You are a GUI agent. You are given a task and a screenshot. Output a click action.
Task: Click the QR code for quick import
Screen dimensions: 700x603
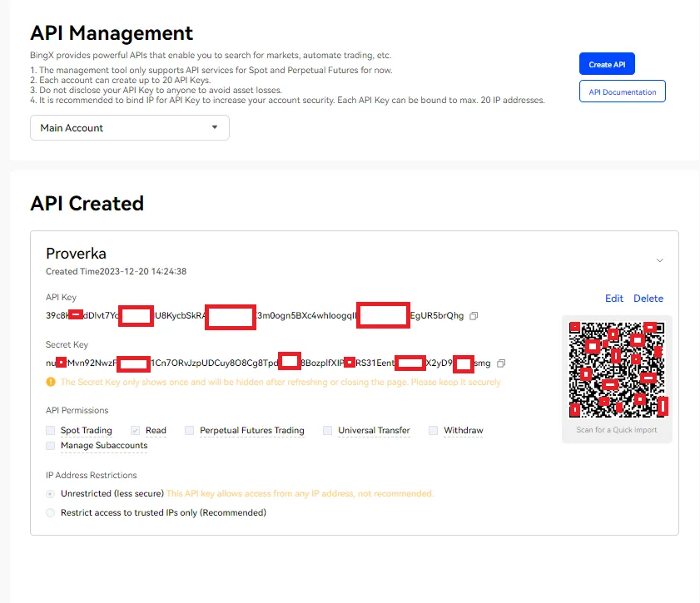coord(617,369)
